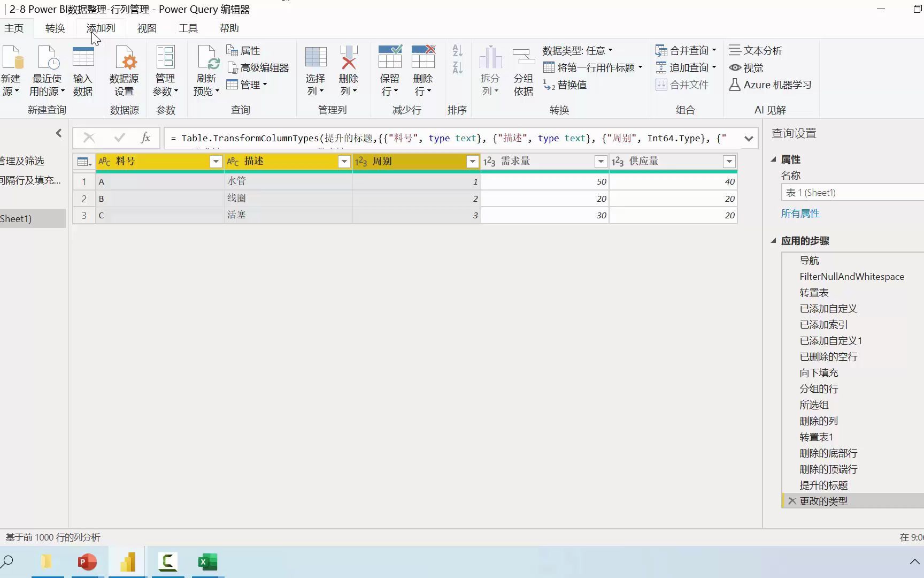Expand the formula bar chevron
This screenshot has height=578, width=924.
pyautogui.click(x=749, y=139)
